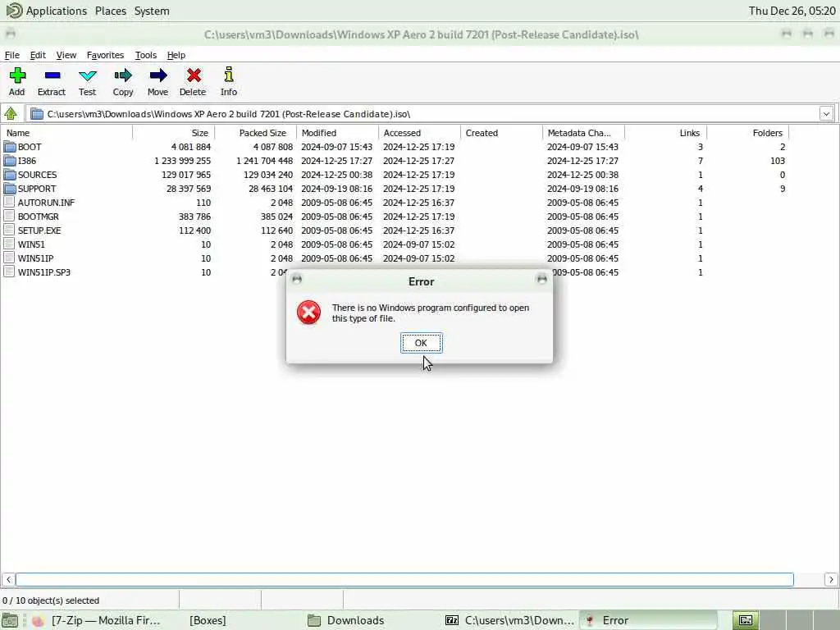Screen dimensions: 840x630
Task: Click the green Add toolbar icon
Action: (17, 75)
